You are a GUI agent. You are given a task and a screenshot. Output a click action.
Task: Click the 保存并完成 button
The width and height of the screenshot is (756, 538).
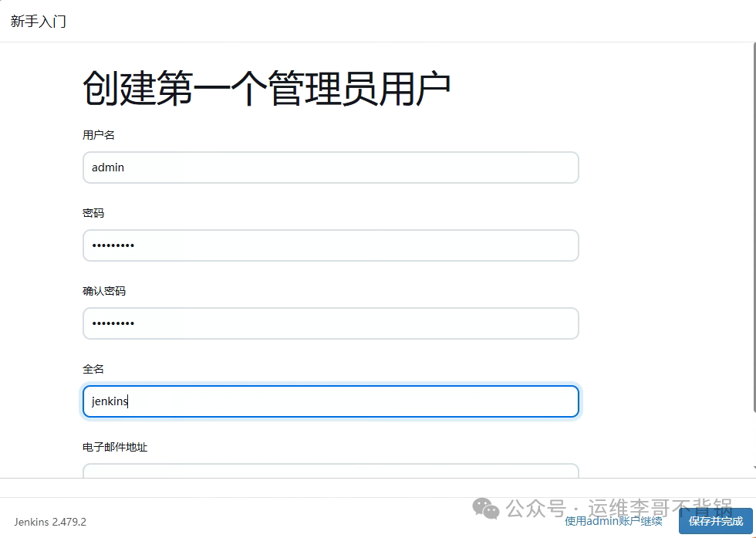716,521
